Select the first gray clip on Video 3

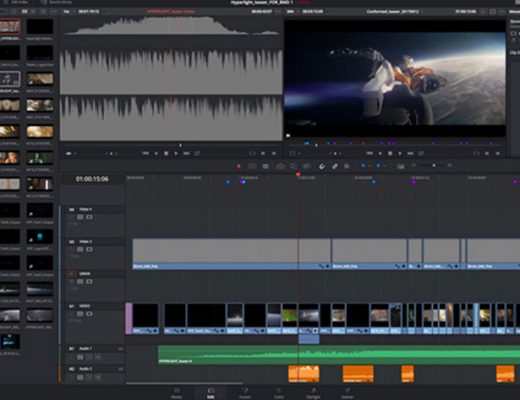click(232, 254)
